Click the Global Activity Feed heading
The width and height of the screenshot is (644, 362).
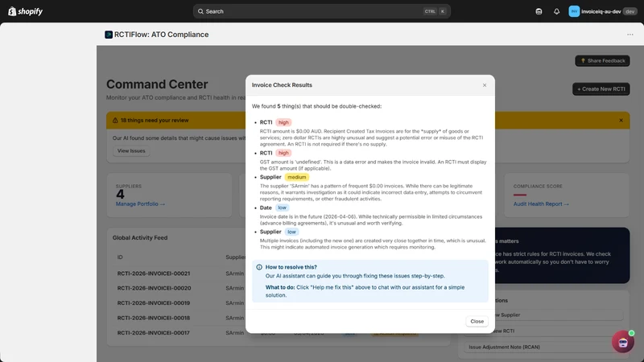[140, 237]
